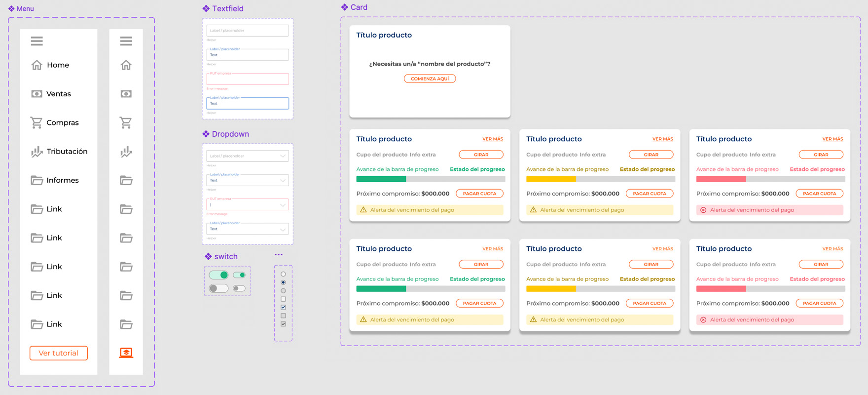Click GIRAR in the lower red-bar card
868x395 pixels.
click(821, 264)
